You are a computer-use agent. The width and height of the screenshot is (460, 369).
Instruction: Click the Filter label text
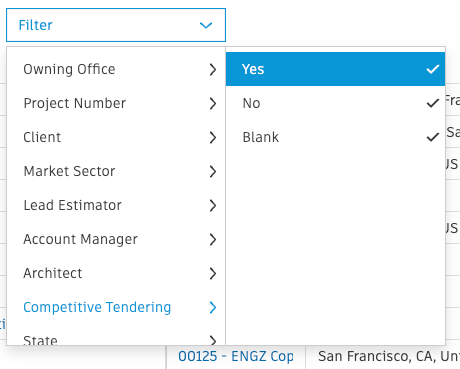tap(35, 25)
